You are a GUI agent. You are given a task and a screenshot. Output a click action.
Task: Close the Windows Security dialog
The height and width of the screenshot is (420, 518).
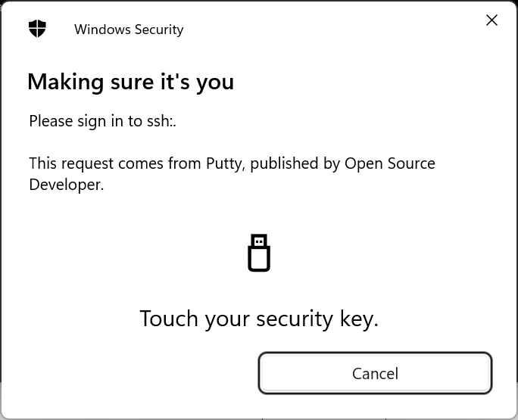491,20
